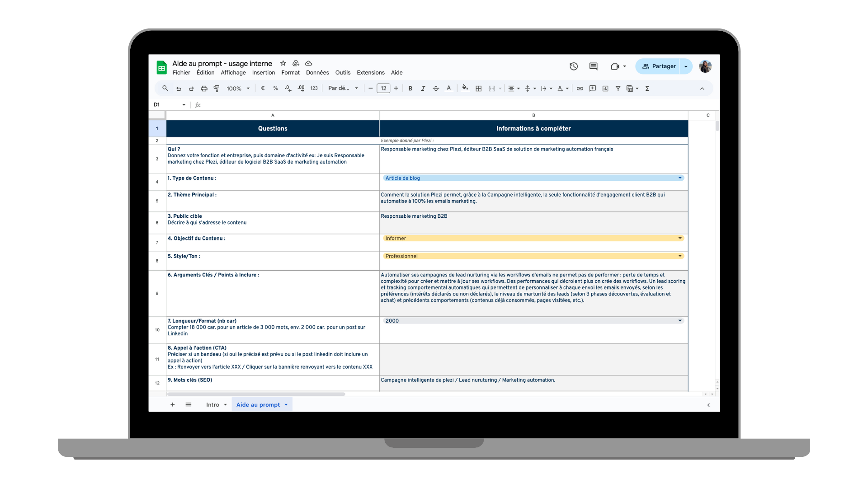The width and height of the screenshot is (868, 488).
Task: Open the Affichage menu
Action: 233,72
